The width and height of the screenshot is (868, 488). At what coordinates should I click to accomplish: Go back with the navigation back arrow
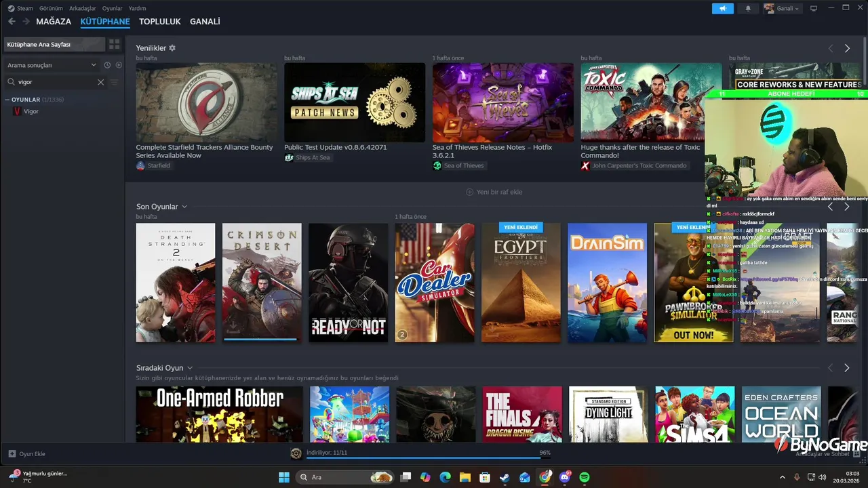pos(12,22)
